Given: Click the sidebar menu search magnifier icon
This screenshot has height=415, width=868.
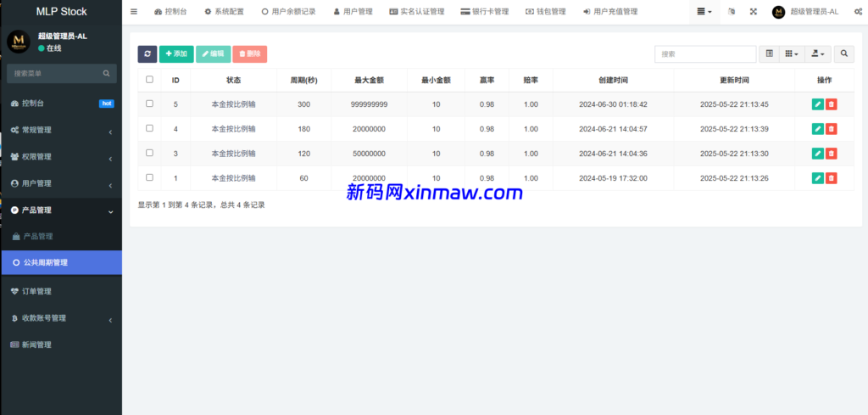Looking at the screenshot, I should (x=106, y=73).
